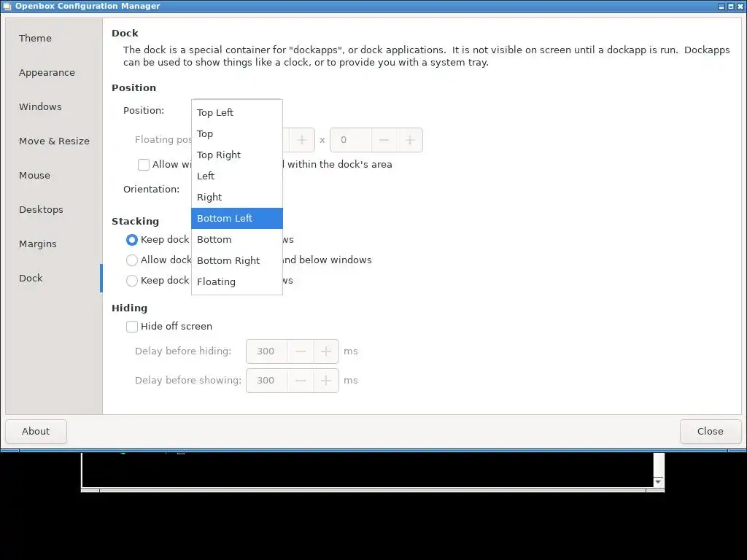Go to Move & Resize tab

pos(54,141)
